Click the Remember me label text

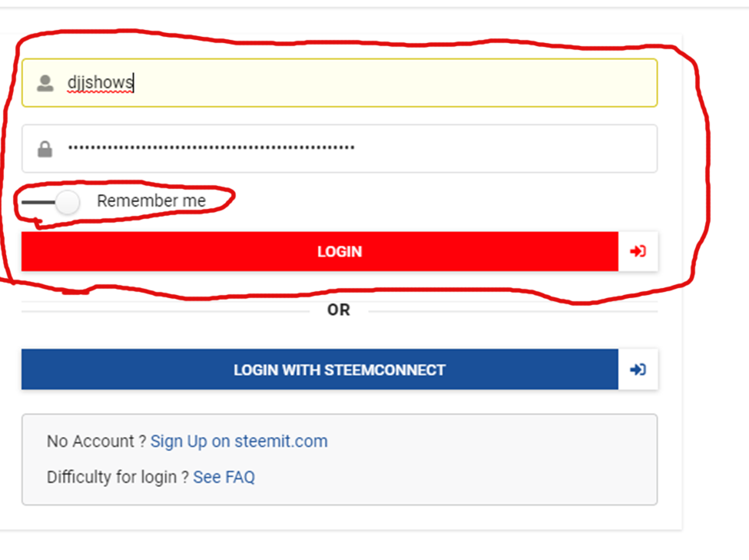[x=151, y=200]
